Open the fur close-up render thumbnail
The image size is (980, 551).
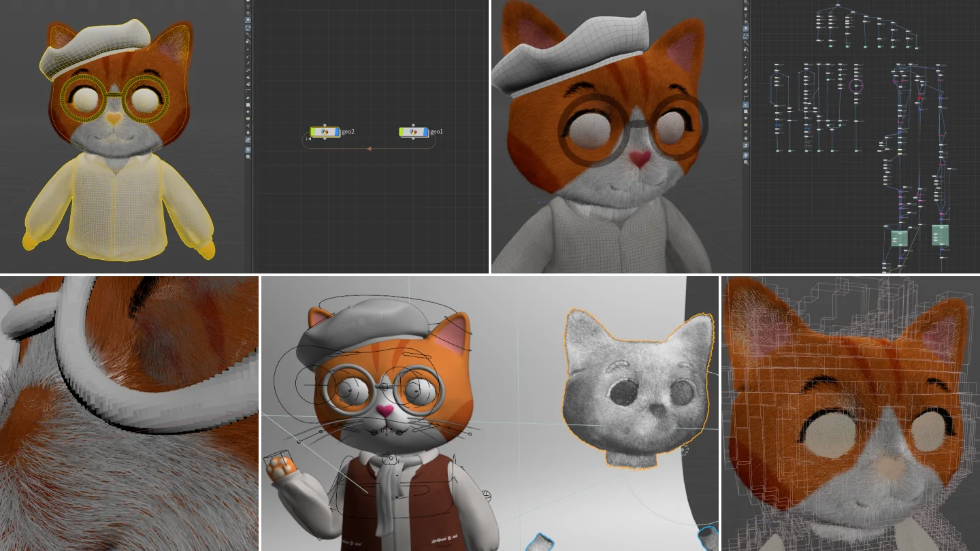click(x=129, y=413)
